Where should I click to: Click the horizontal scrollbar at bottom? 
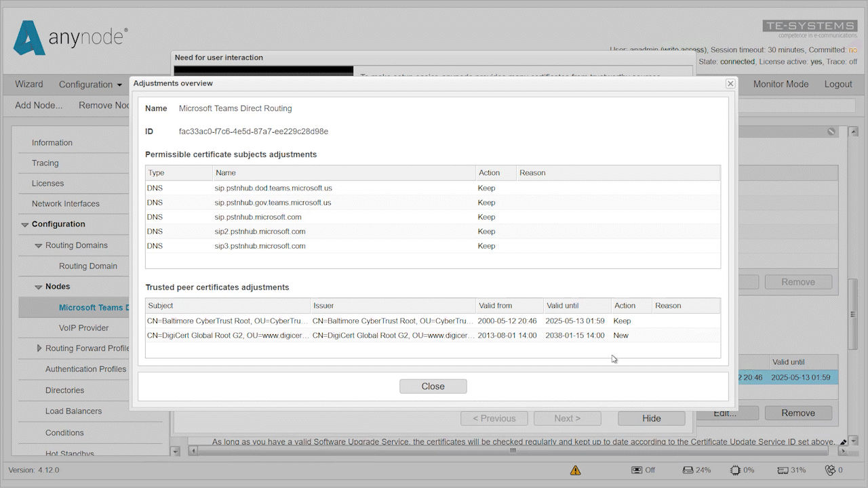(x=513, y=450)
